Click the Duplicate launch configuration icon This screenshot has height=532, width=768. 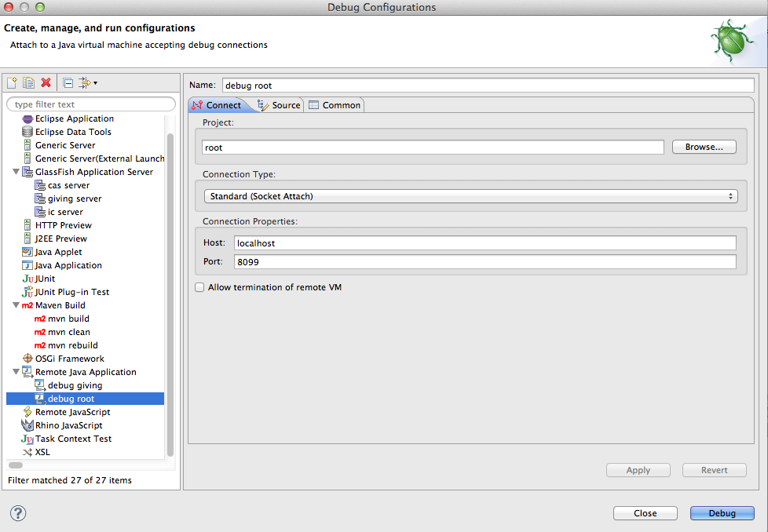(x=29, y=82)
